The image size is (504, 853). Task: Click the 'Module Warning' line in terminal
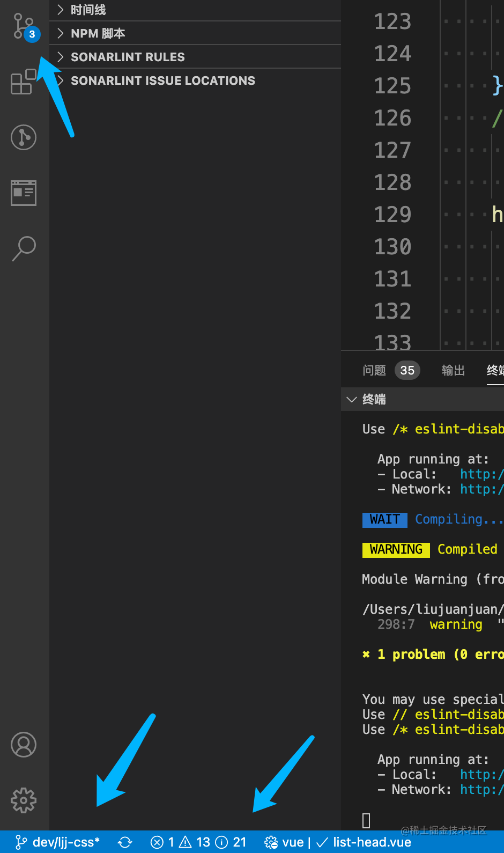click(433, 579)
